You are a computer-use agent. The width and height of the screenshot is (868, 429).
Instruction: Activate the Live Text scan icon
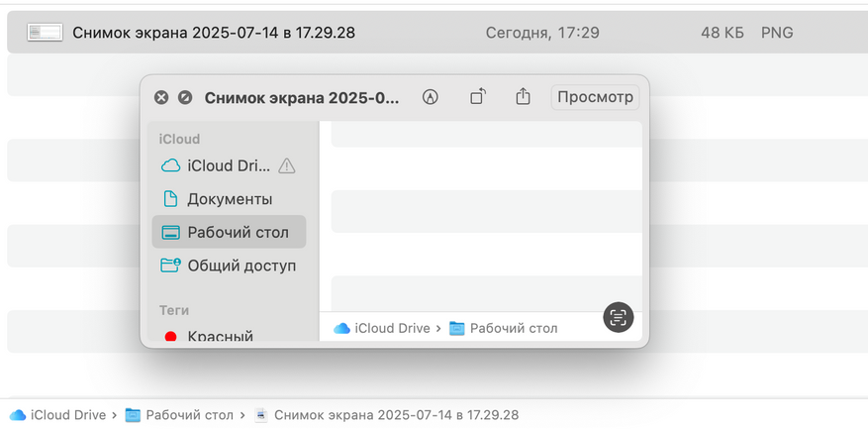tap(618, 317)
